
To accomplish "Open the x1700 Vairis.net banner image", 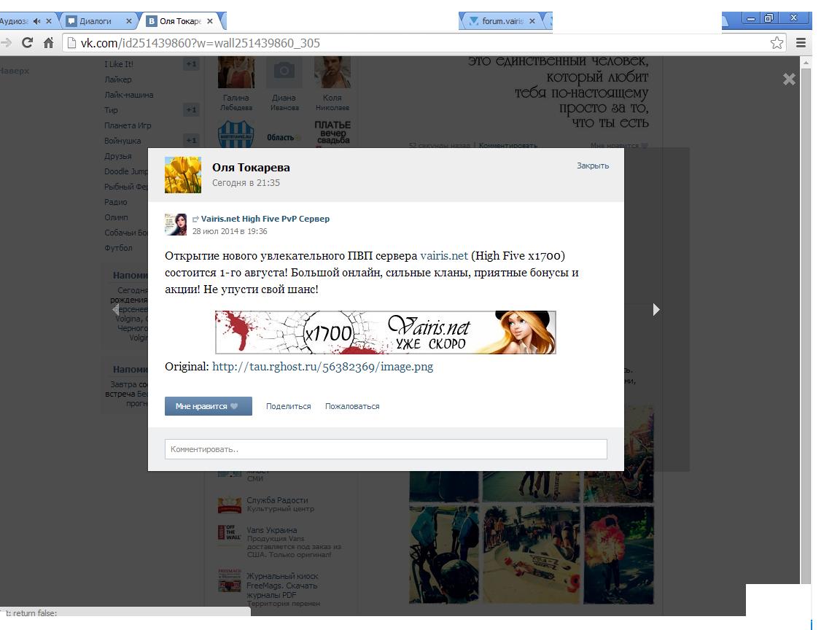I will (x=386, y=332).
